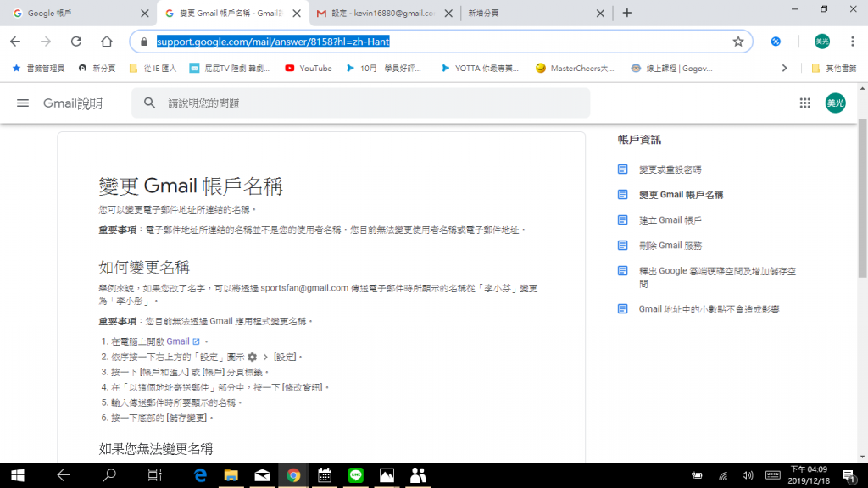868x488 pixels.
Task: Open the People app on the taskbar
Action: [x=418, y=475]
